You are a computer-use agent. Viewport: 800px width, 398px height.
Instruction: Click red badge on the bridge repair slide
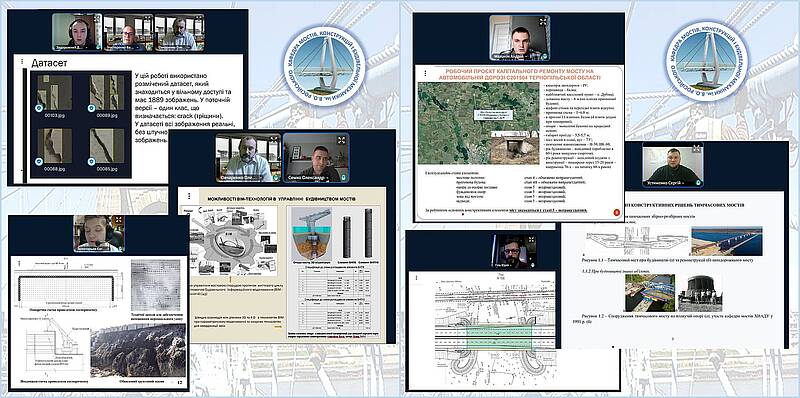(616, 212)
